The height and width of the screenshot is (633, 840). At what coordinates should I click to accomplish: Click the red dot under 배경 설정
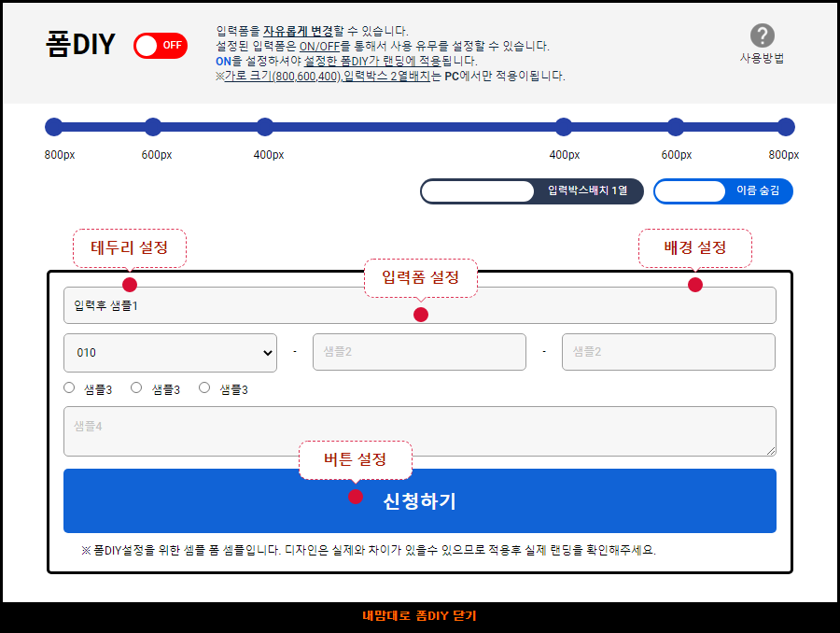point(695,285)
